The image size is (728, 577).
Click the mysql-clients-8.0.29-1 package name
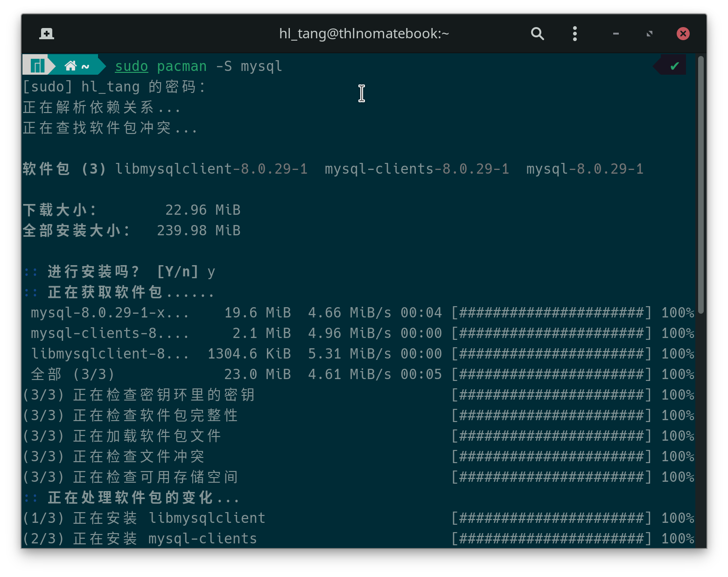point(417,169)
